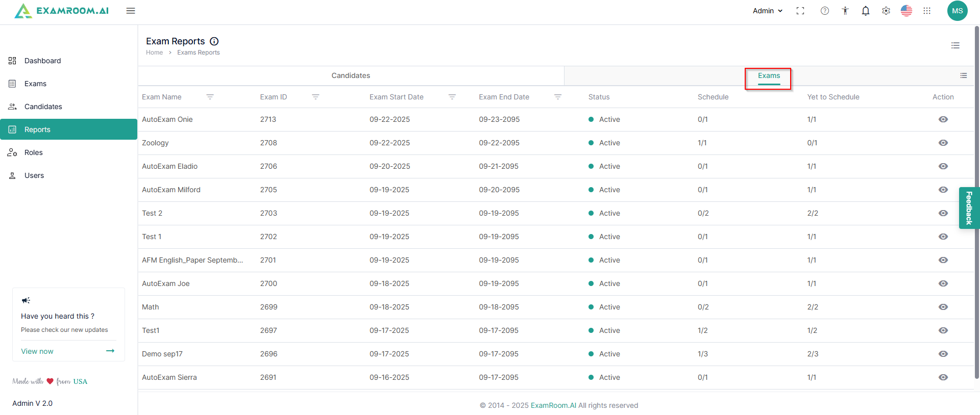980x415 pixels.
Task: Open the notifications bell
Action: (866, 11)
